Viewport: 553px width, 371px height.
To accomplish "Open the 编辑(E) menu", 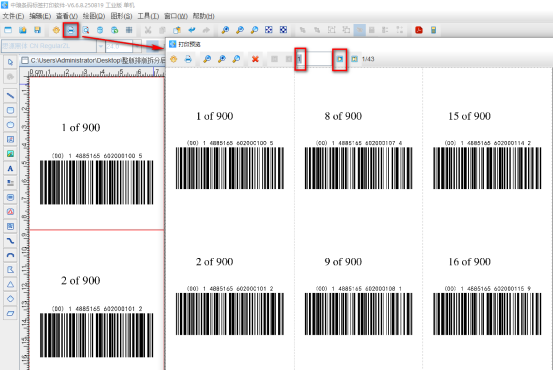I will 40,16.
